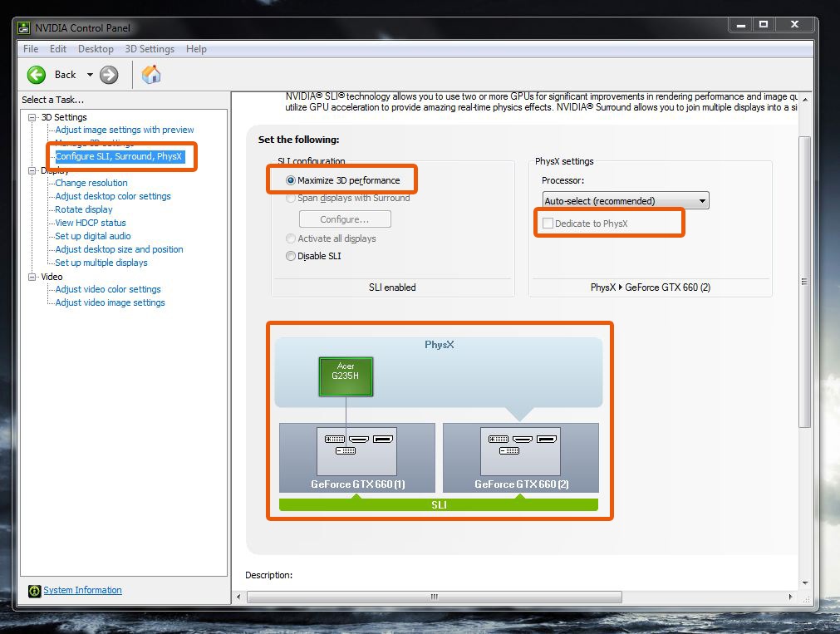Viewport: 840px width, 634px height.
Task: Click the grey Forward arrow icon
Action: pyautogui.click(x=109, y=75)
